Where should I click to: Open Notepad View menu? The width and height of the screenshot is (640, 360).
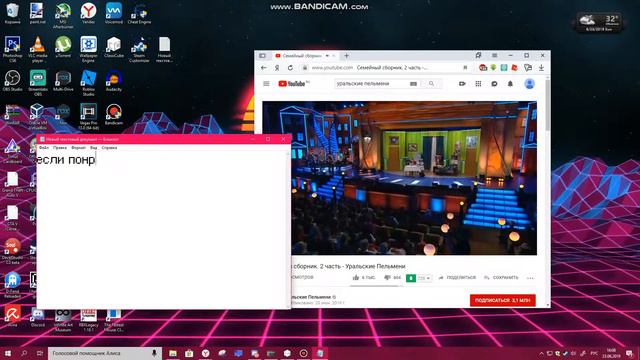point(93,148)
